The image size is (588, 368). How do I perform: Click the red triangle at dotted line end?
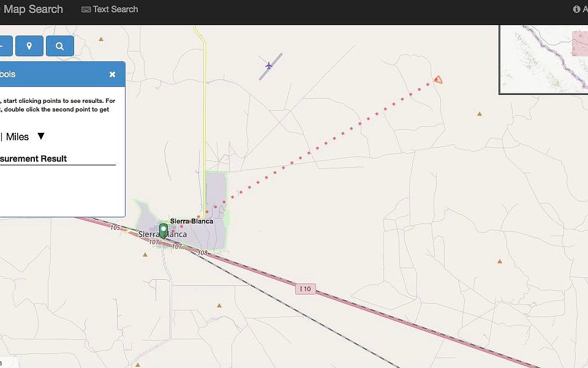(437, 80)
